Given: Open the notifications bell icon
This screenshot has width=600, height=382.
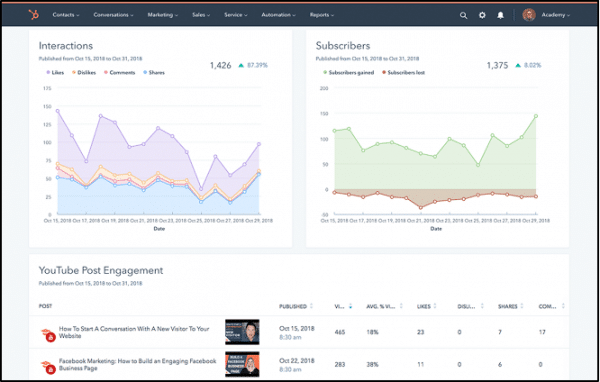Looking at the screenshot, I should tap(501, 15).
